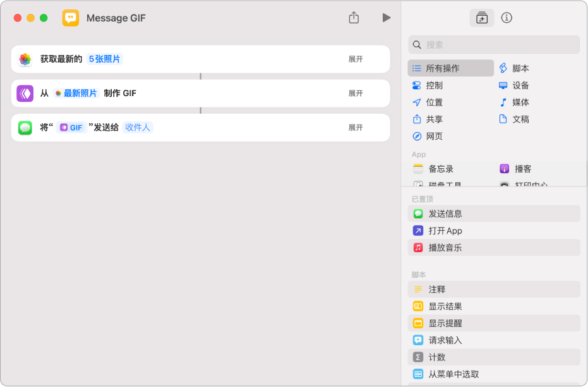588x387 pixels.
Task: Add the 请求输入 action
Action: pyautogui.click(x=494, y=340)
